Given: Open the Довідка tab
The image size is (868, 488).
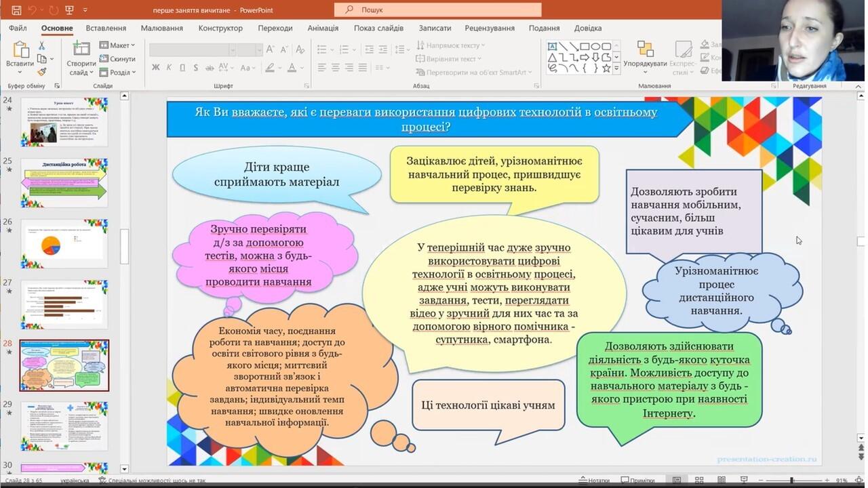Looking at the screenshot, I should [x=588, y=28].
